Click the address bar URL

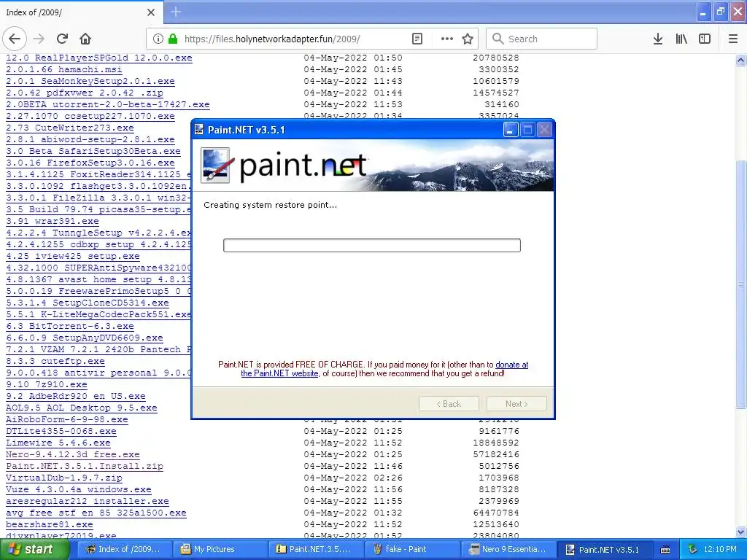pyautogui.click(x=272, y=39)
